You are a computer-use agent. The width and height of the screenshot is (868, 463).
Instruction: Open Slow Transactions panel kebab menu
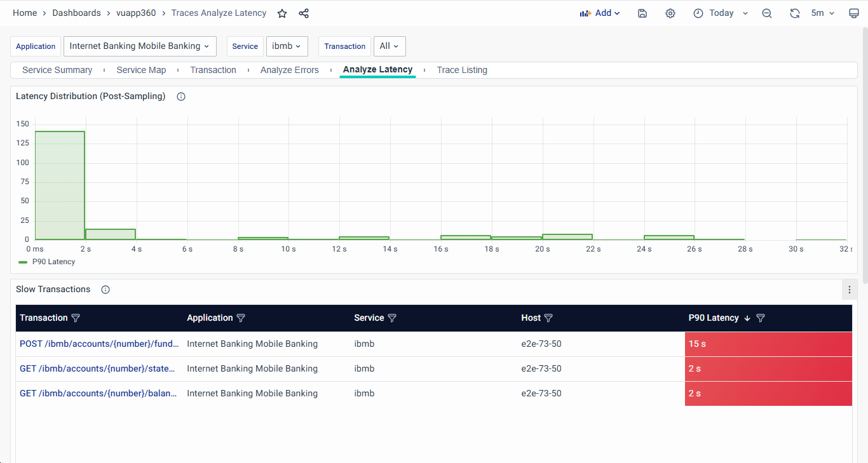point(850,290)
